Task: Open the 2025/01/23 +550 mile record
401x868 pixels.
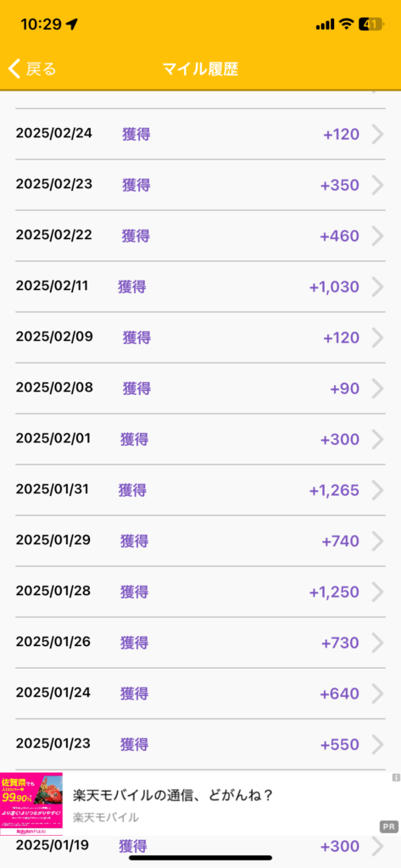Action: (x=200, y=744)
